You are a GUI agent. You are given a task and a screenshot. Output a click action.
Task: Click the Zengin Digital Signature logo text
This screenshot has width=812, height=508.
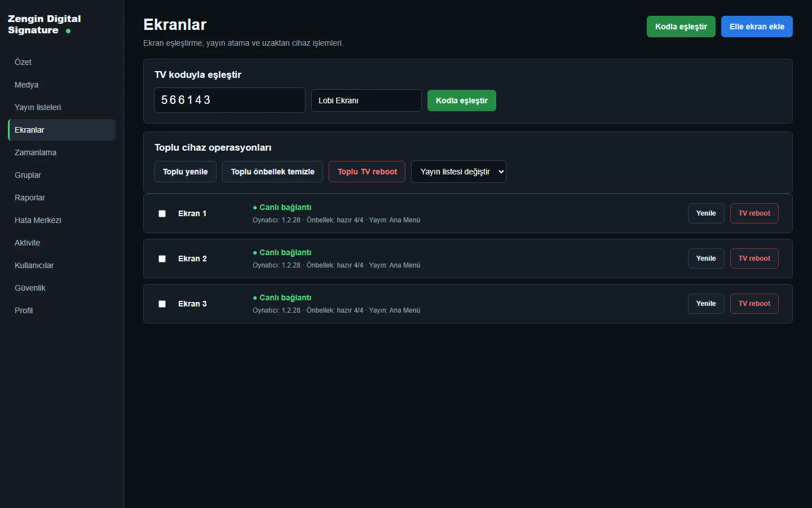tap(45, 24)
